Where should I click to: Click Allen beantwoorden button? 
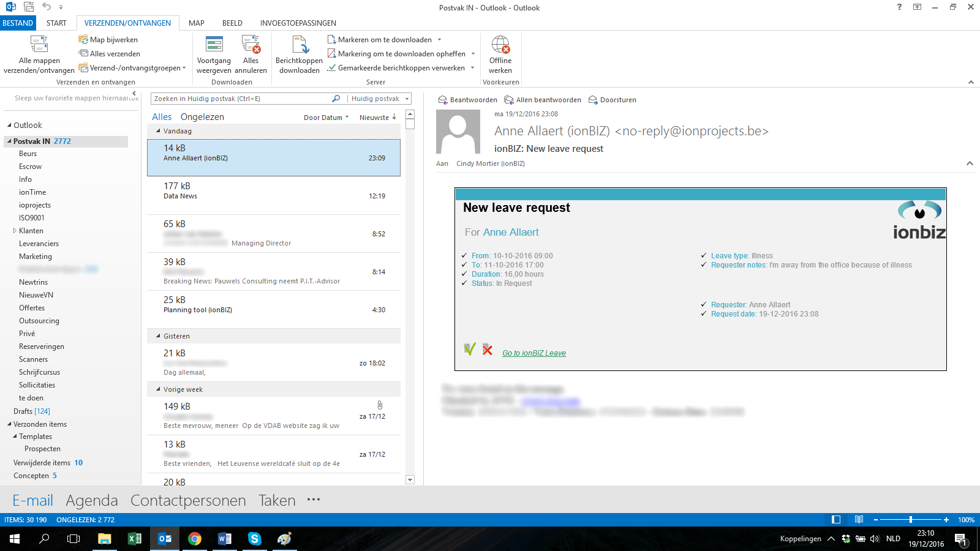point(543,100)
